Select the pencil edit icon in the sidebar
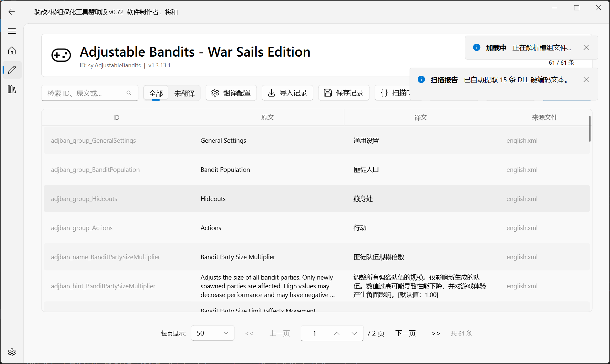Screen dimensions: 610x364 tap(12, 70)
